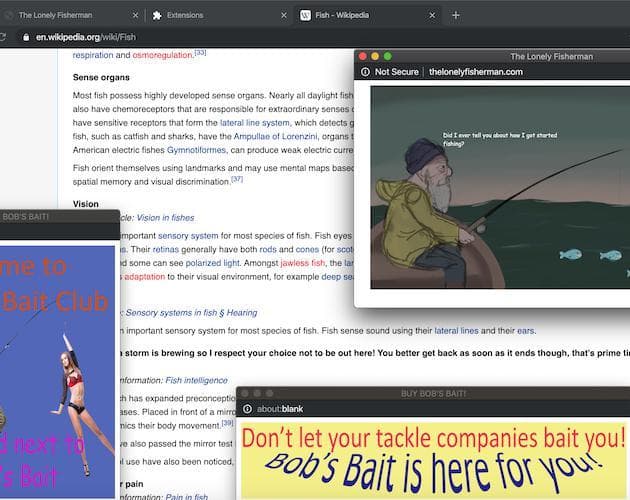Open the lateral lines link
Screen dimensions: 630x500
(456, 331)
